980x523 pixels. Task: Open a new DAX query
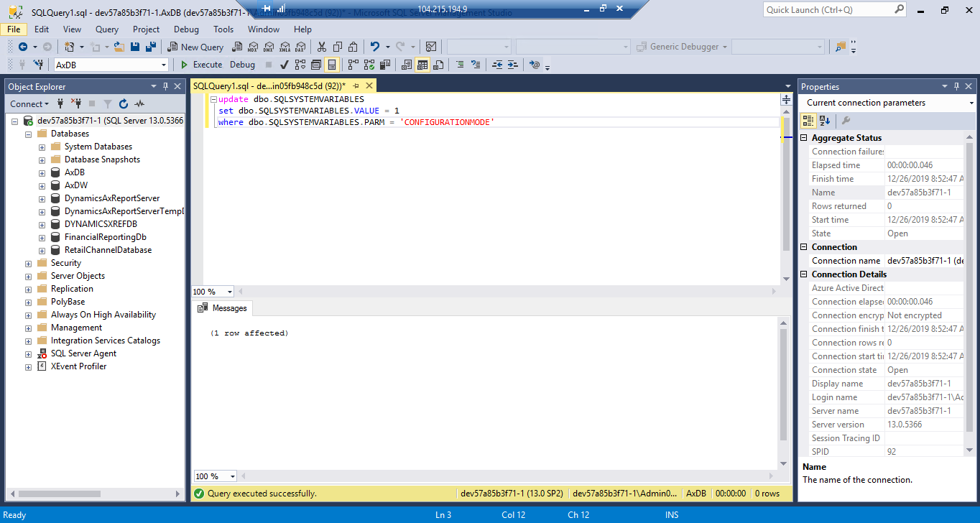click(x=300, y=47)
